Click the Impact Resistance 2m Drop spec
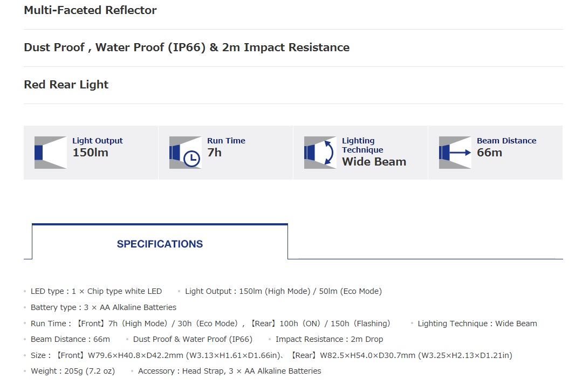 click(x=329, y=339)
